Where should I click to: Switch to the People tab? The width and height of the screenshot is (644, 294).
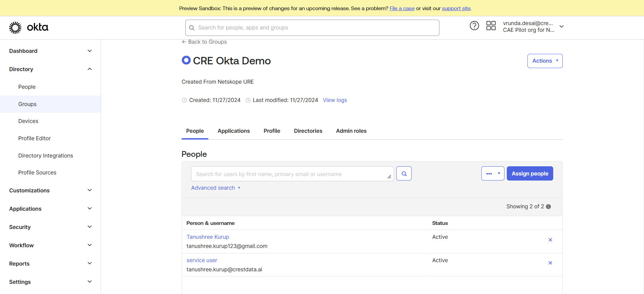pyautogui.click(x=195, y=131)
